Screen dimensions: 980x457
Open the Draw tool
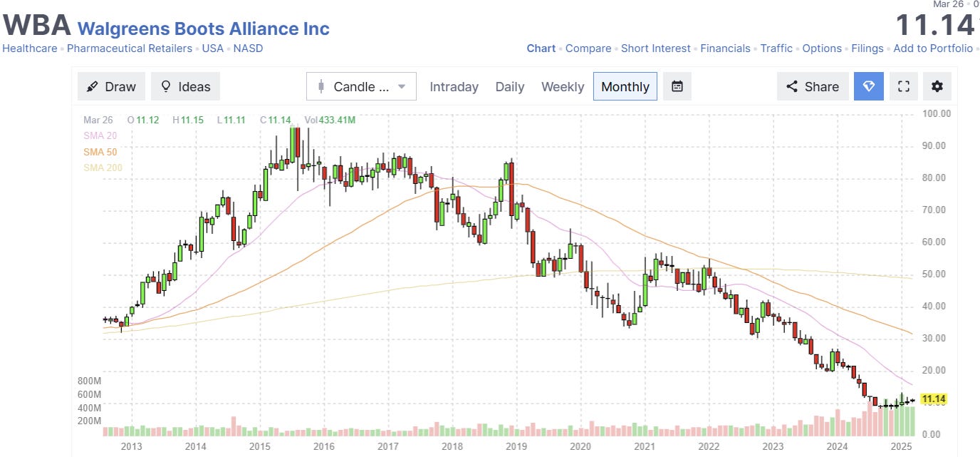point(111,86)
